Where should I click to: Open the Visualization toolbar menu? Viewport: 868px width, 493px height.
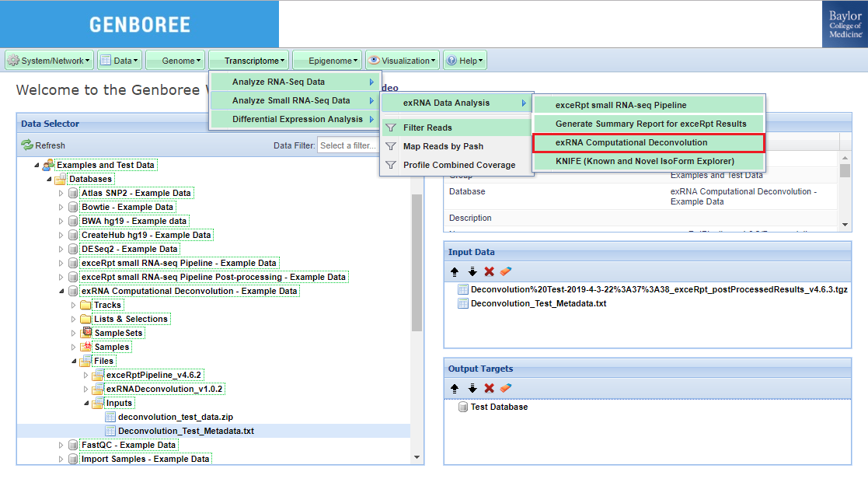[402, 61]
